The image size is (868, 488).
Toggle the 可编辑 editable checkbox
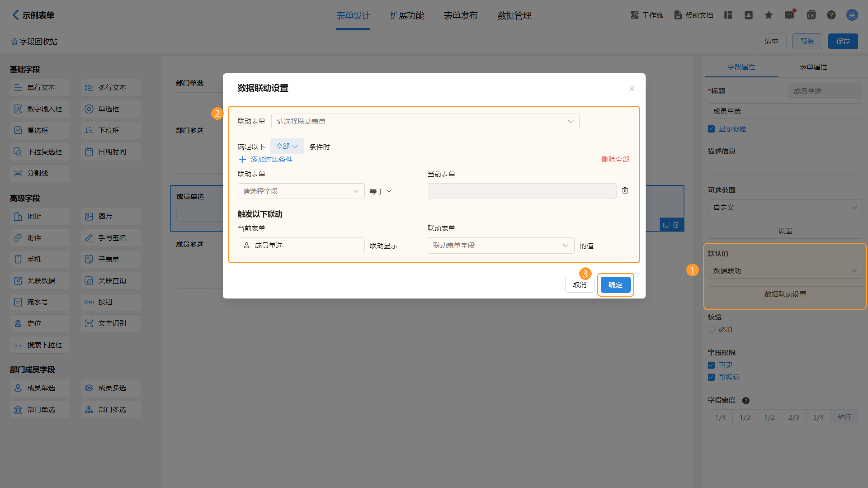pyautogui.click(x=711, y=377)
